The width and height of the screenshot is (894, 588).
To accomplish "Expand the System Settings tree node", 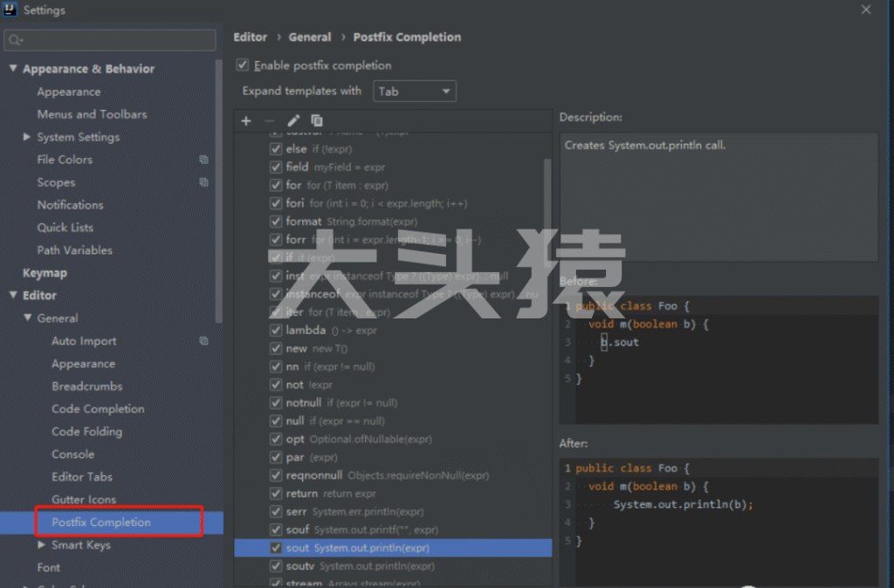I will coord(28,137).
